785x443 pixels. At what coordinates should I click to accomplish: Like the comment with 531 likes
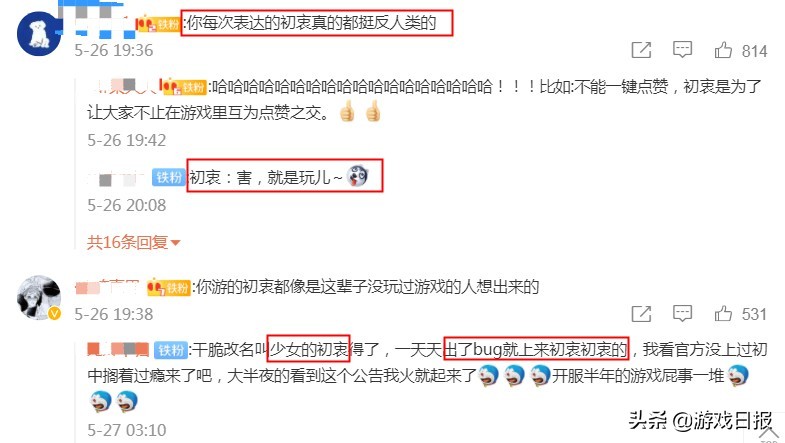click(x=723, y=314)
